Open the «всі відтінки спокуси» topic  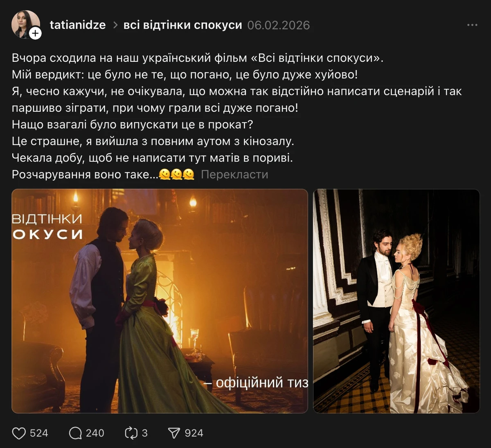click(183, 25)
